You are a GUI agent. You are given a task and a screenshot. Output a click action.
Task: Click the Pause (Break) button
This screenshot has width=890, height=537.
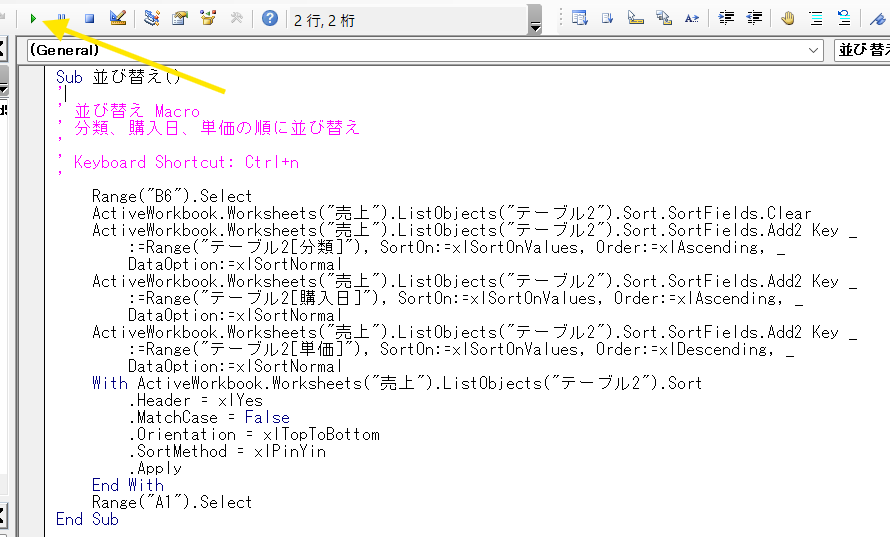click(62, 18)
